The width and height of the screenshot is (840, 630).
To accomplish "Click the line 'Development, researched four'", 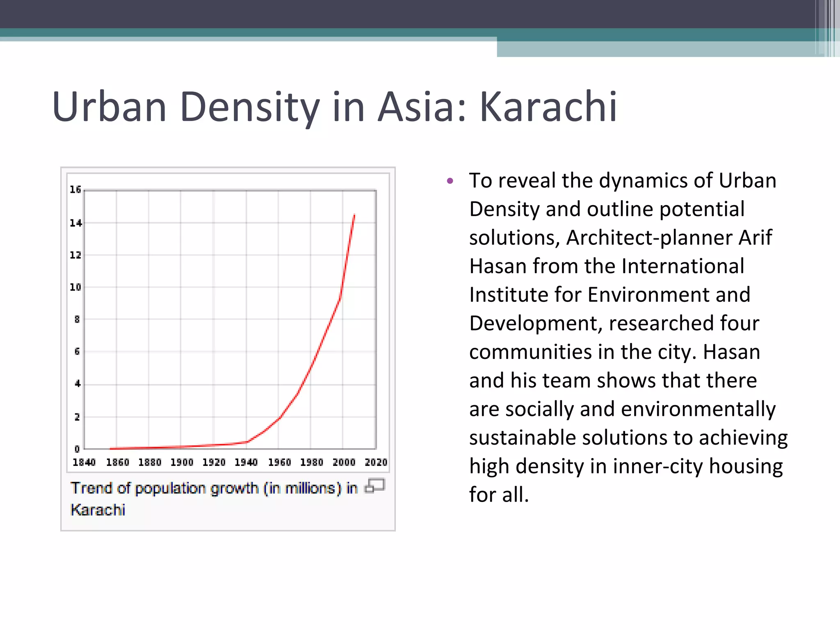I will click(x=614, y=324).
